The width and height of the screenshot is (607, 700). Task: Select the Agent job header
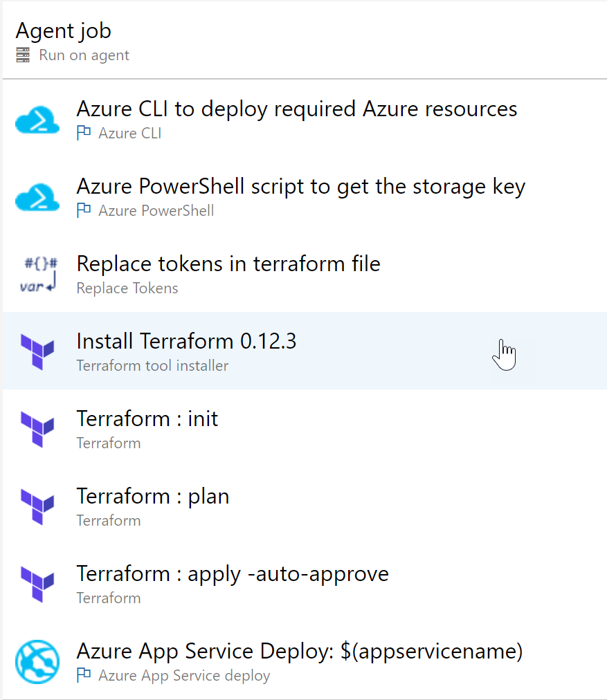coord(305,41)
